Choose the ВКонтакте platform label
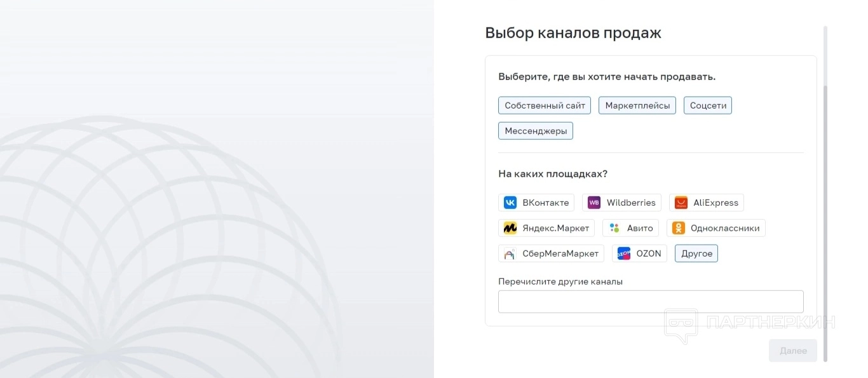 (x=546, y=203)
